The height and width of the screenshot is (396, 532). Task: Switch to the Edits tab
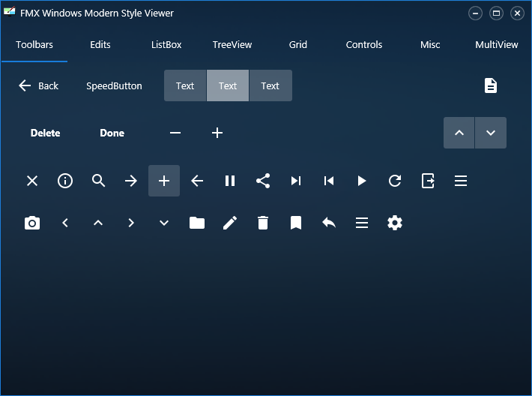coord(100,45)
